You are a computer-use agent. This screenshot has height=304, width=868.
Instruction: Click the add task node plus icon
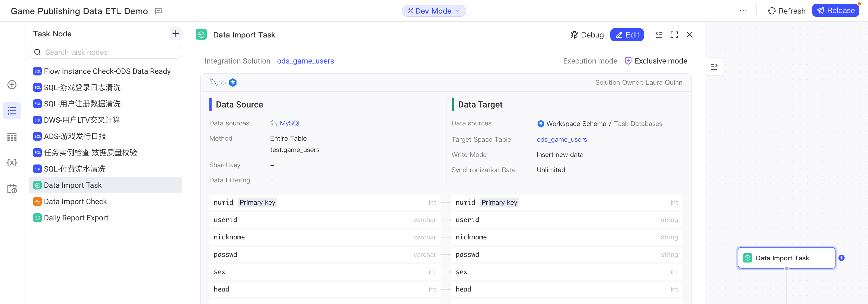[x=175, y=34]
